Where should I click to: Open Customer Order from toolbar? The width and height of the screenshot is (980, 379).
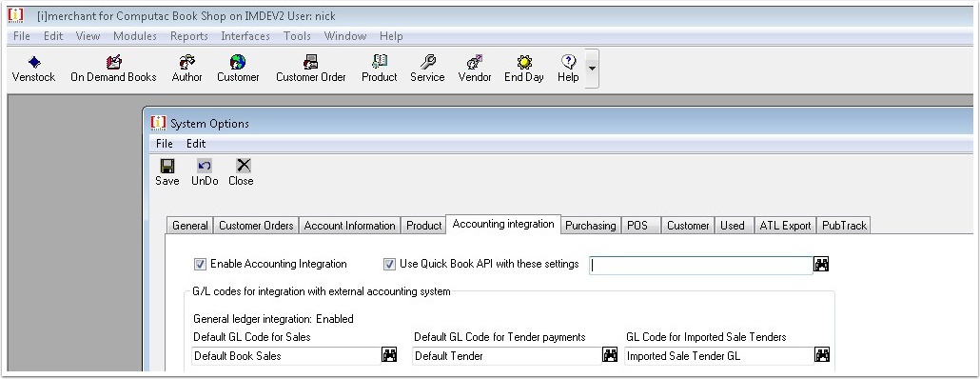(x=310, y=69)
